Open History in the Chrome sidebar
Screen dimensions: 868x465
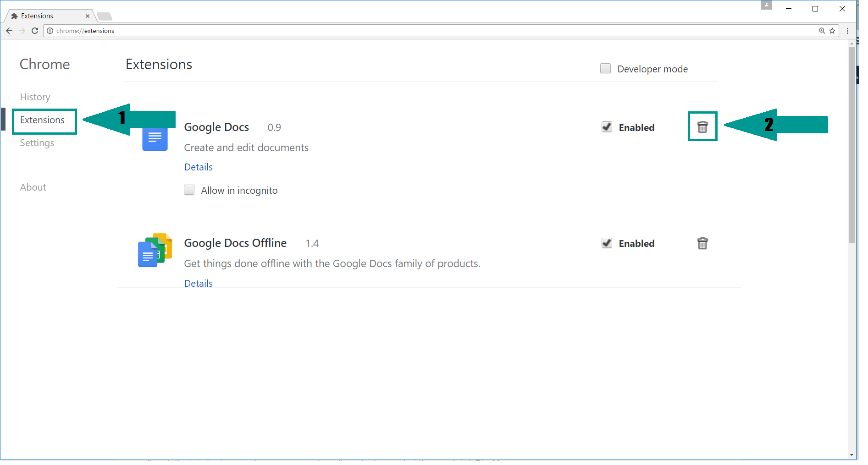(35, 97)
